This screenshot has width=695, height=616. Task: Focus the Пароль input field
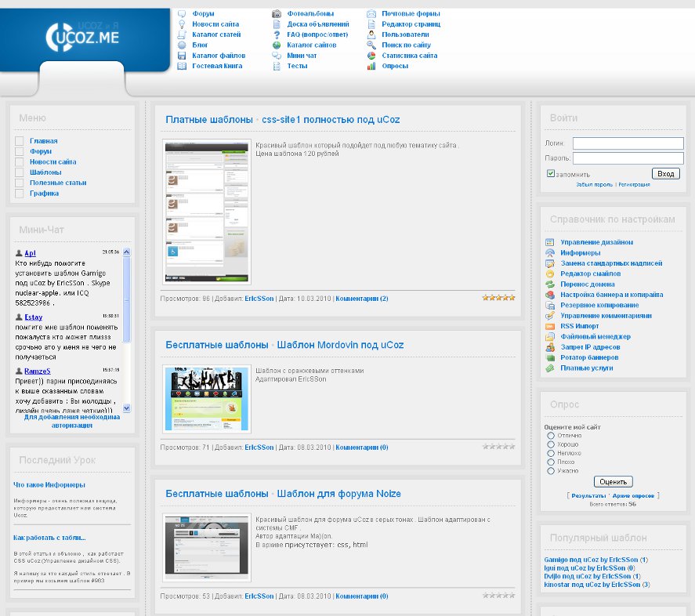click(x=628, y=158)
